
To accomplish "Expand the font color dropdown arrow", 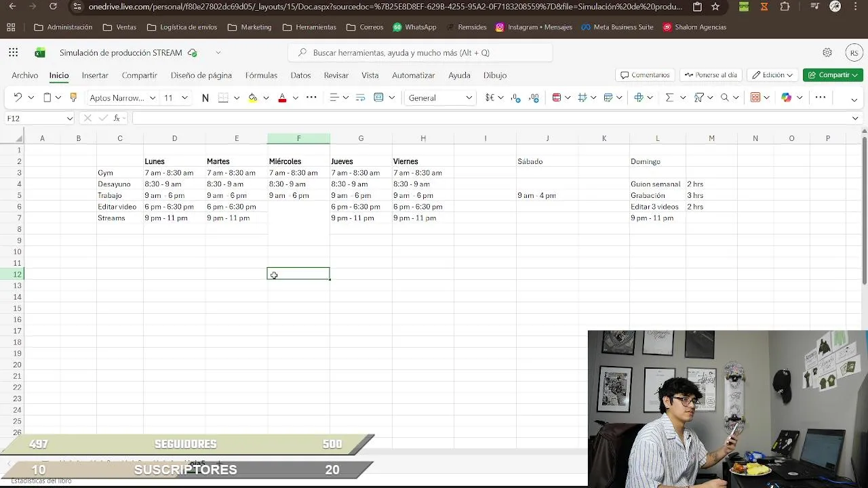I will (x=295, y=98).
